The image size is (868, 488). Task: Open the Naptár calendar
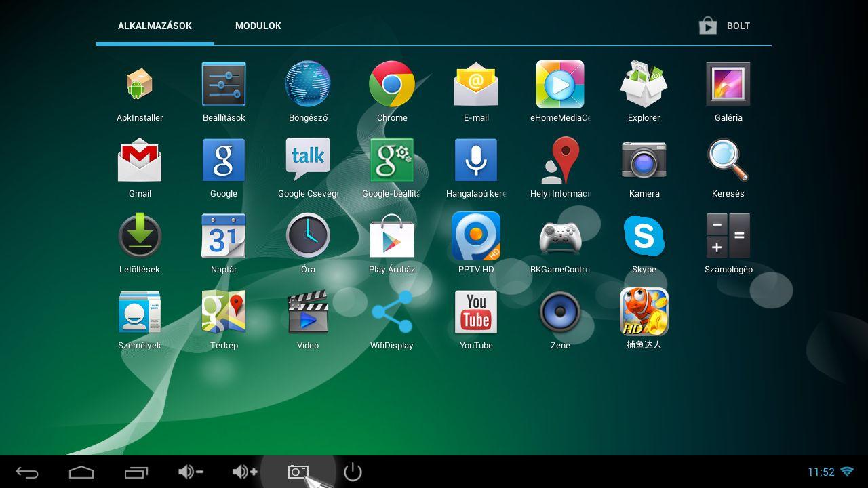click(x=224, y=237)
